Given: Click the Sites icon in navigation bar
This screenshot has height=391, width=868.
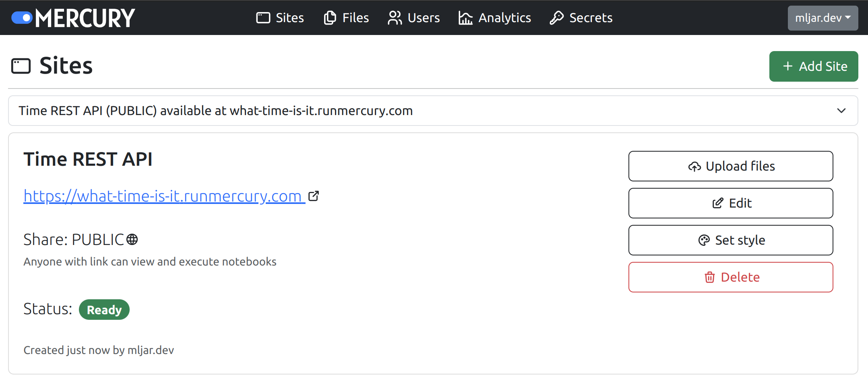Looking at the screenshot, I should click(263, 18).
